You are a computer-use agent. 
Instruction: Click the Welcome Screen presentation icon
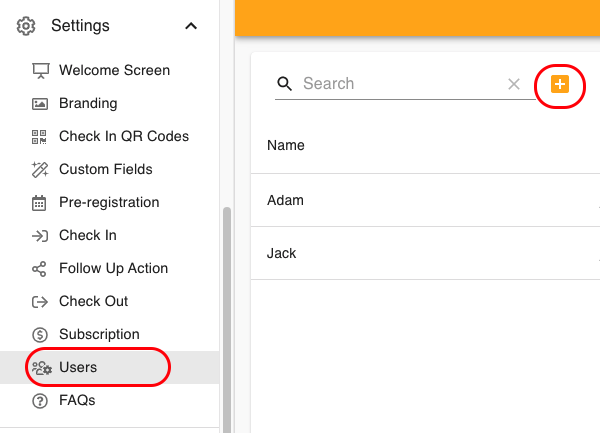(40, 71)
